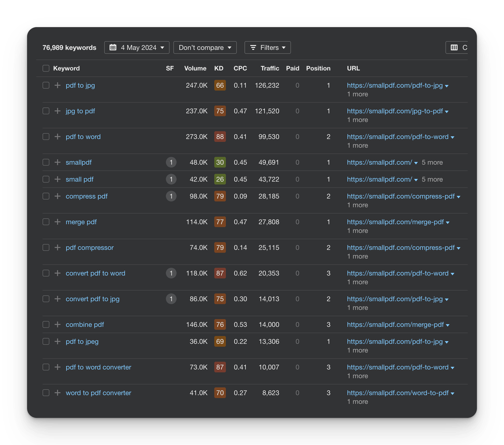Open the 'pdf to jpg' keyword link

coord(80,85)
